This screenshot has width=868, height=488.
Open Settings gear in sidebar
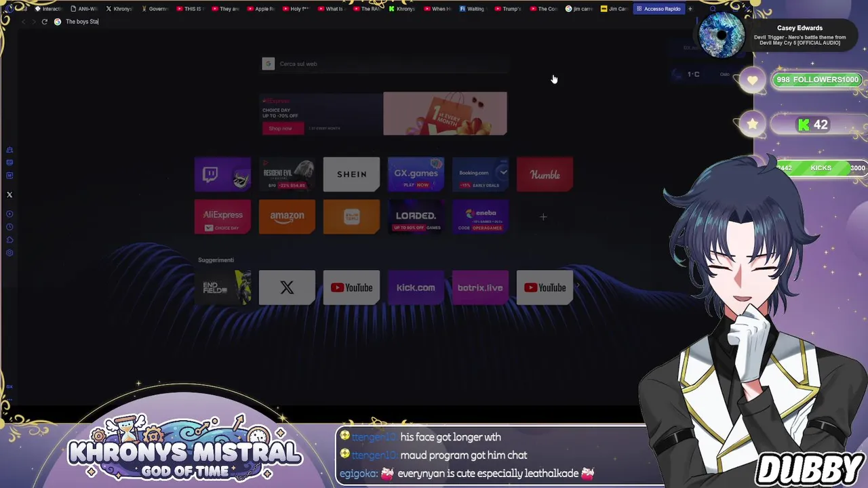[9, 253]
